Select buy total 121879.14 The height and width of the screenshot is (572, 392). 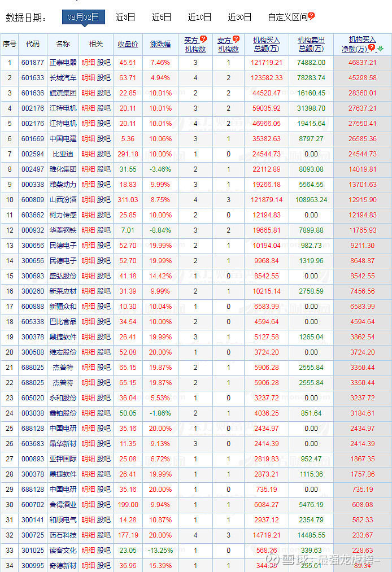pyautogui.click(x=267, y=200)
